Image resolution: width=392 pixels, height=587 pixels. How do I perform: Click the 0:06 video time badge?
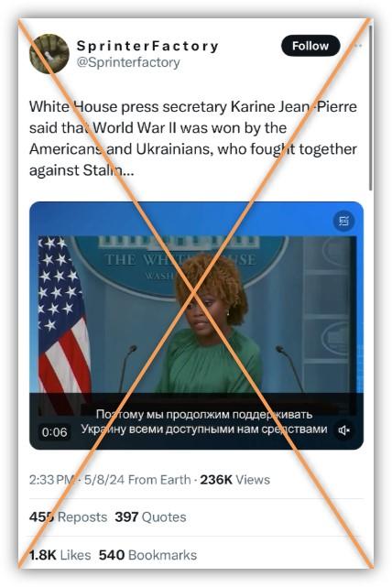(x=55, y=432)
